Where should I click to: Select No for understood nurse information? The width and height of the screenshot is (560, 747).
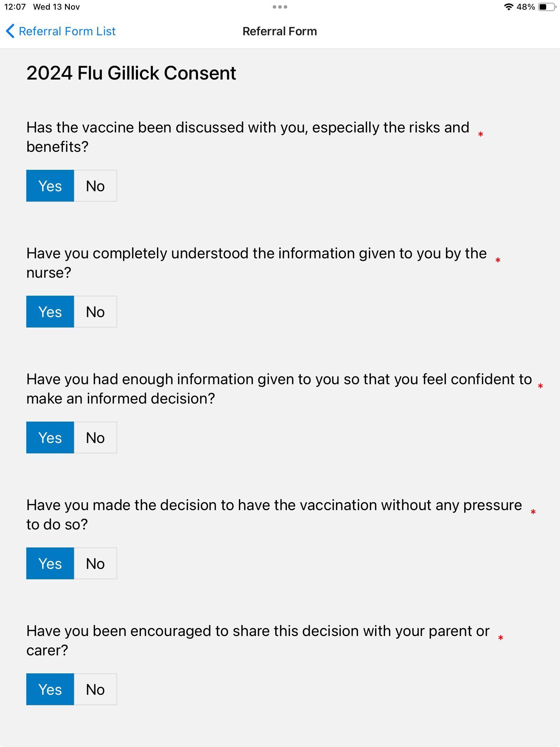pos(95,312)
